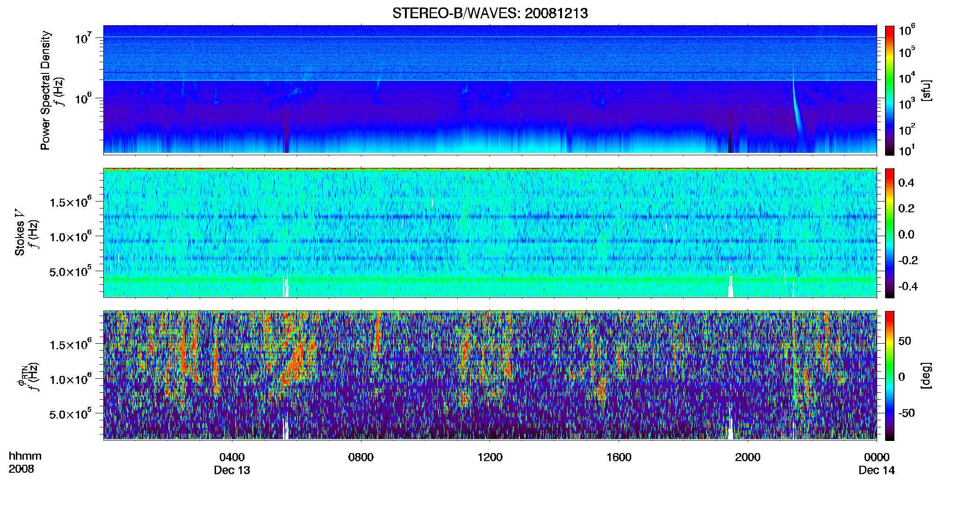980x505 pixels.
Task: Click the '[sfu]' color bar unit label
Action: pos(926,90)
